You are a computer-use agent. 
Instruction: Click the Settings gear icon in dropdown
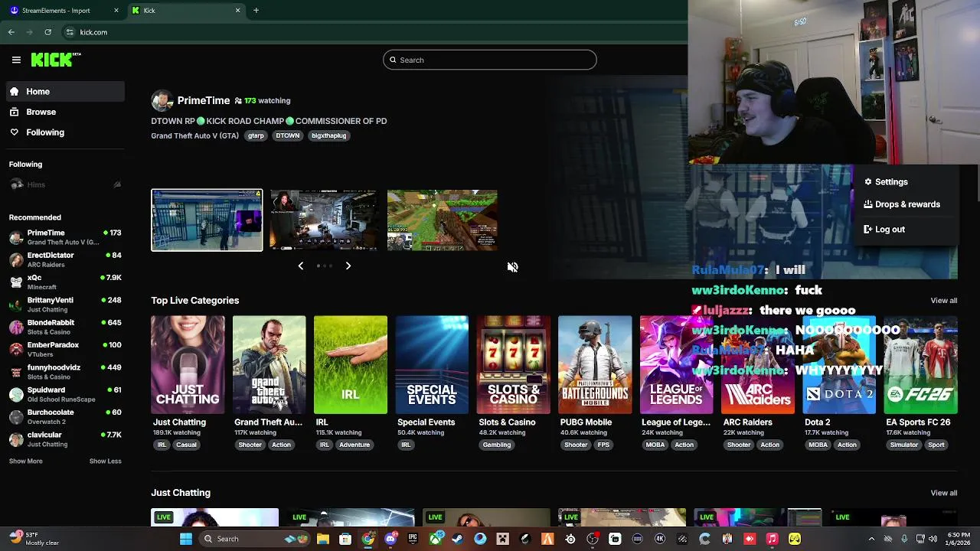pos(868,182)
